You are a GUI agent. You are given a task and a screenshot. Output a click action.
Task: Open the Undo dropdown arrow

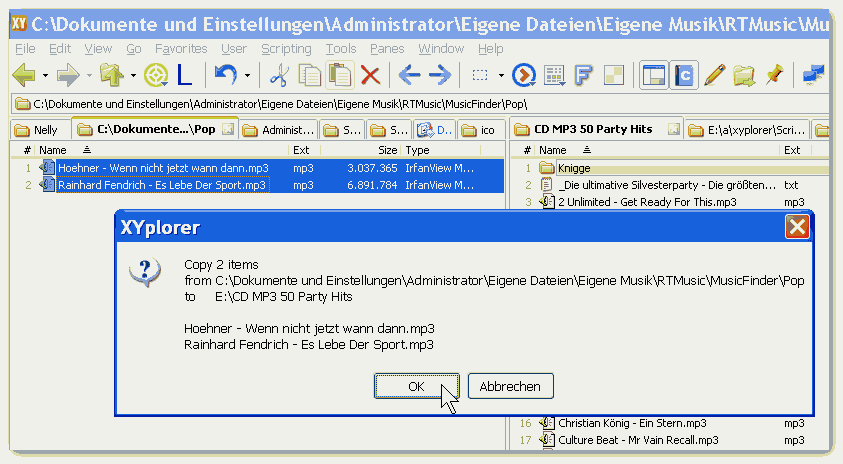(x=247, y=76)
